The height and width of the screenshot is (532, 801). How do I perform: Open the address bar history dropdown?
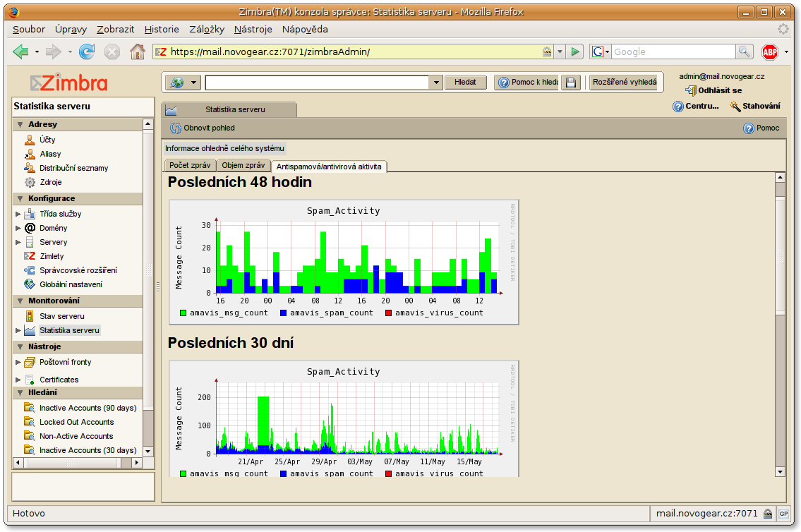[560, 52]
